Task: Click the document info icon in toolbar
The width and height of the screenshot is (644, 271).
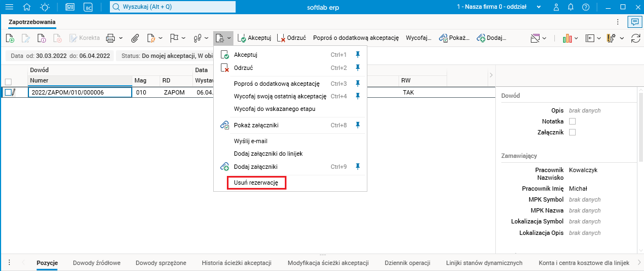Action: coord(42,38)
